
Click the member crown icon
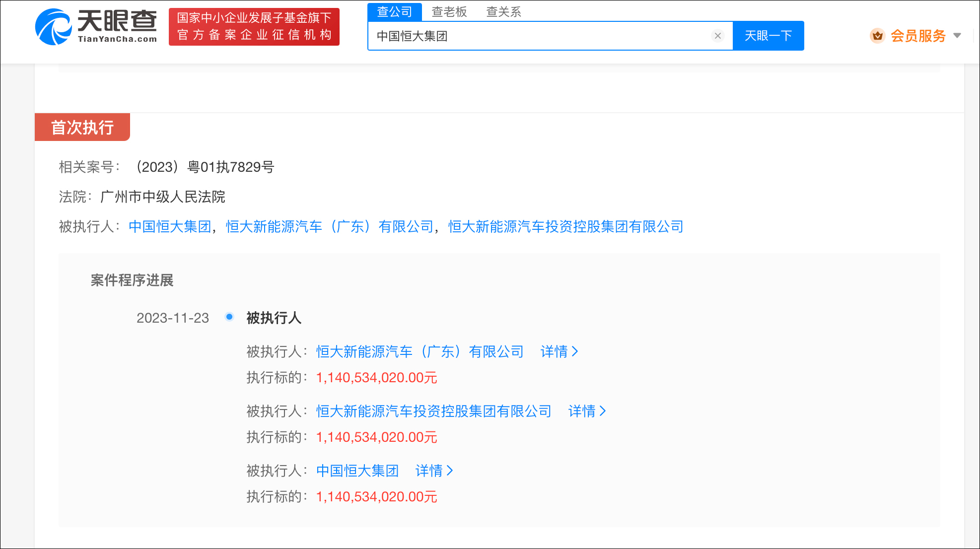point(877,36)
